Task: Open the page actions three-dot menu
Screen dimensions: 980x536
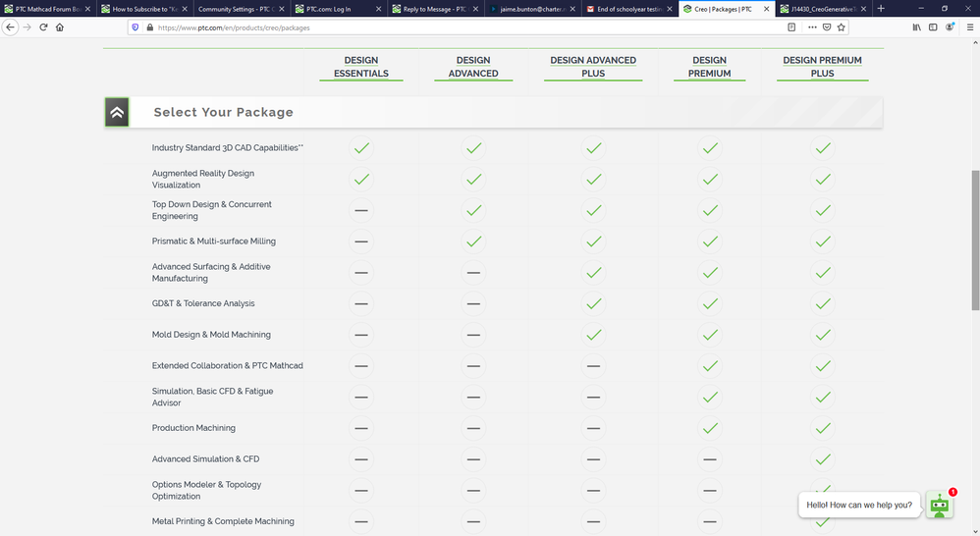Action: click(x=812, y=27)
